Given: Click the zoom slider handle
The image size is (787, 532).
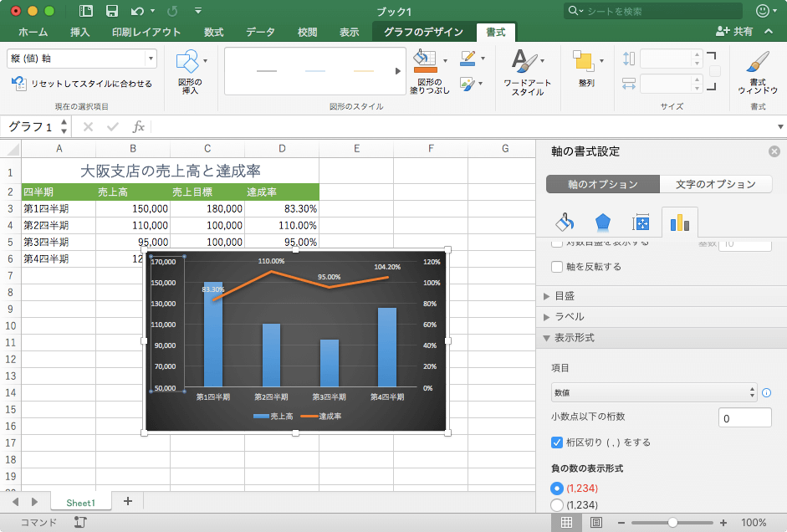Looking at the screenshot, I should click(672, 523).
